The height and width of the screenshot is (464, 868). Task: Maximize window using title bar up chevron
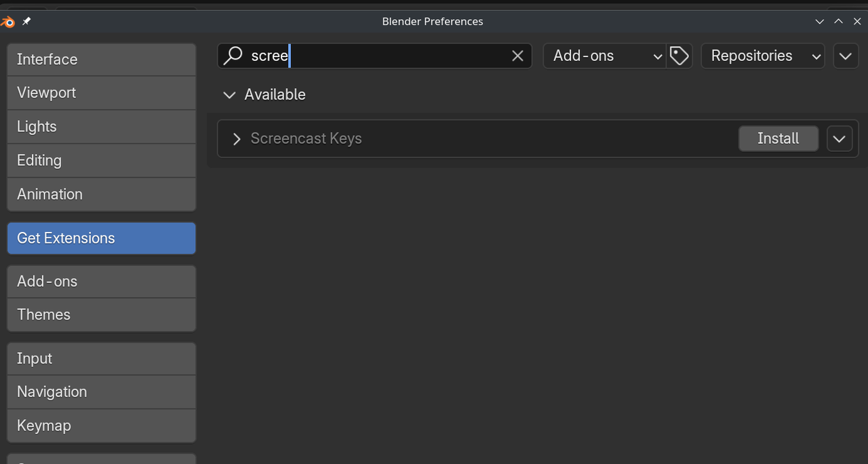coord(839,22)
